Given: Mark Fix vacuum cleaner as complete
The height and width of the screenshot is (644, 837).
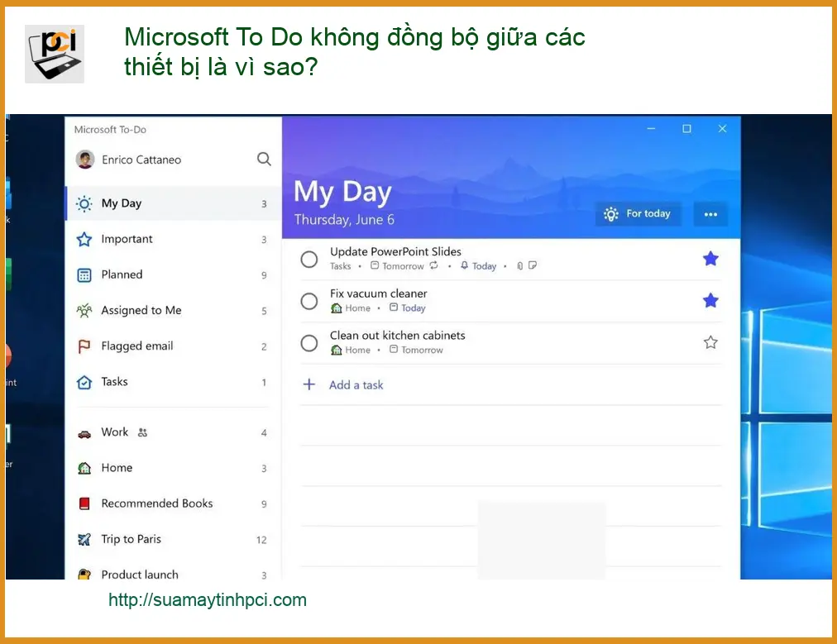Looking at the screenshot, I should click(309, 301).
